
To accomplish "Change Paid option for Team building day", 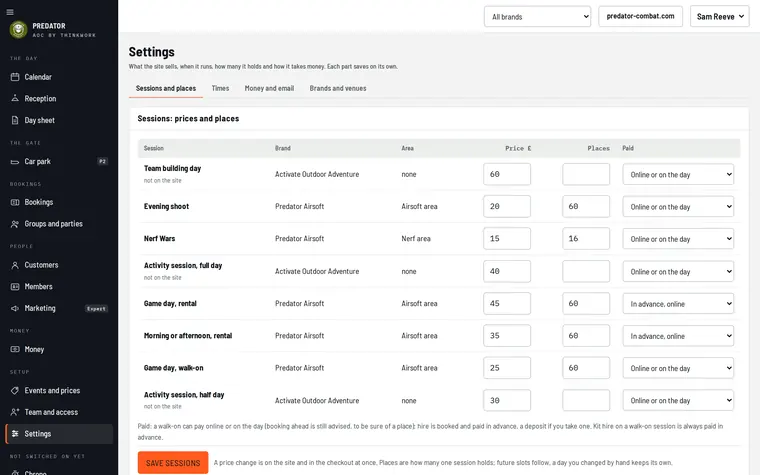I will pyautogui.click(x=678, y=174).
